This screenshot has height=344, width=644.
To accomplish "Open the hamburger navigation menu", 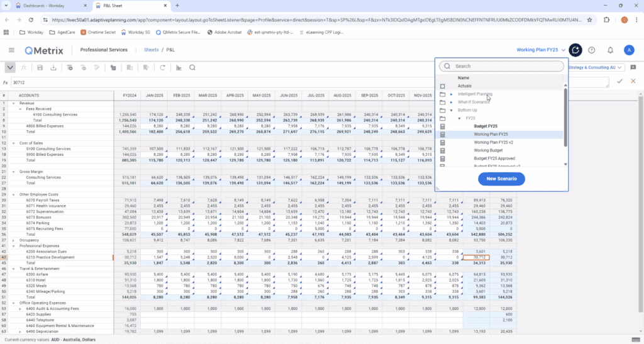I will pyautogui.click(x=11, y=50).
